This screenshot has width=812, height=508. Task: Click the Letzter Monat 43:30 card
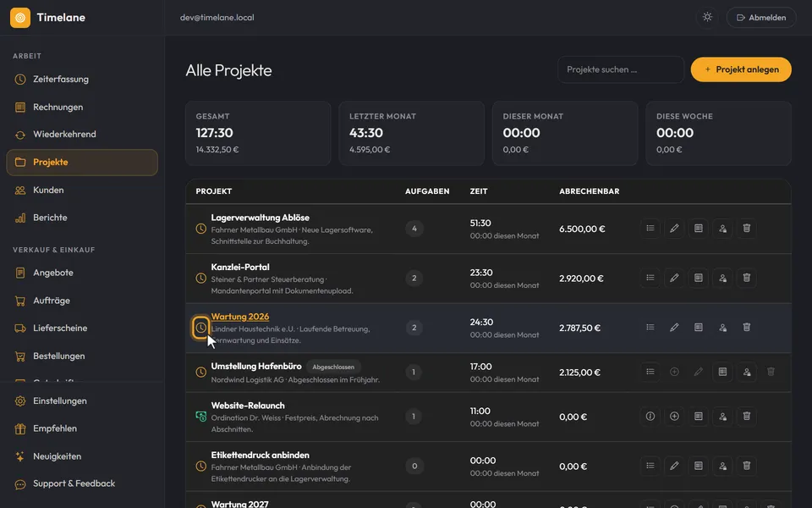(412, 133)
